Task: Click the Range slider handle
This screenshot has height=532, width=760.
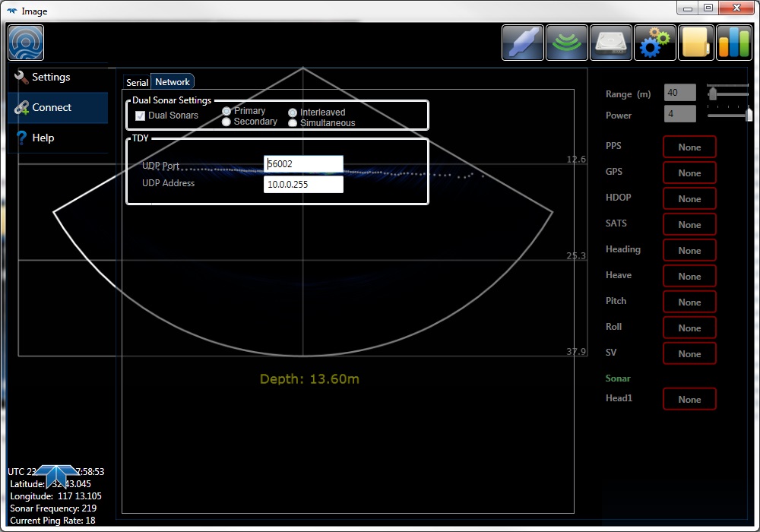Action: click(x=713, y=93)
